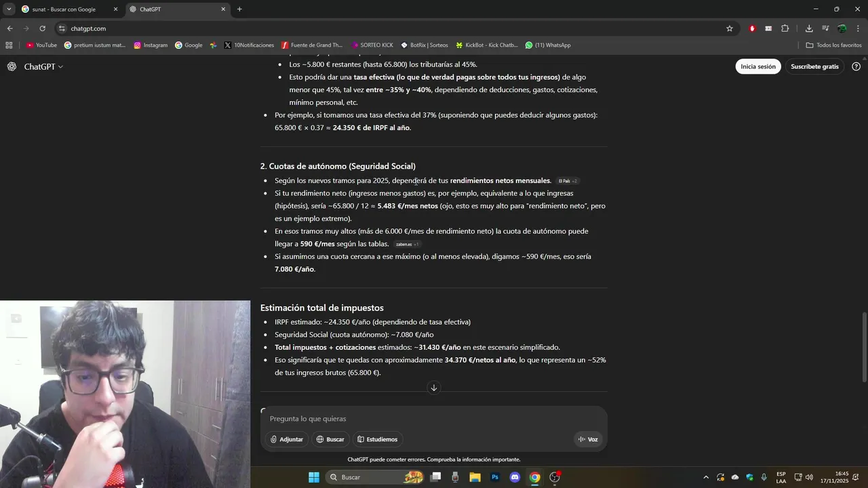The height and width of the screenshot is (488, 868).
Task: Open the zaben.es source citation chip
Action: 408,244
